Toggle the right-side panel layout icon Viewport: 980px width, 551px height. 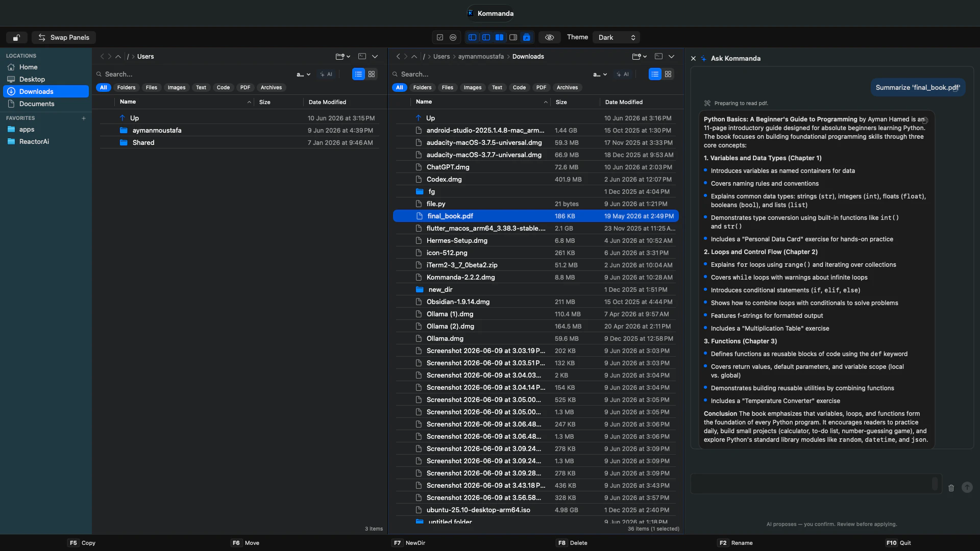coord(513,37)
